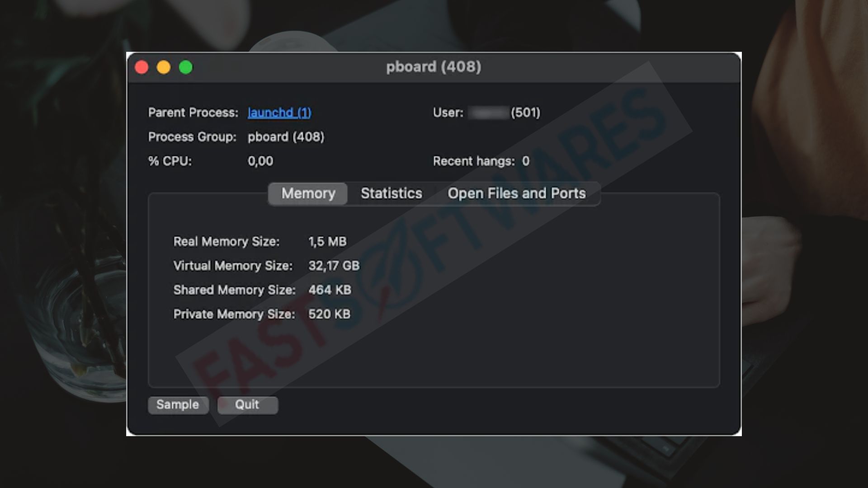Click the Process Group value pboard (408)
Screen dimensions: 868x488
[x=286, y=137]
